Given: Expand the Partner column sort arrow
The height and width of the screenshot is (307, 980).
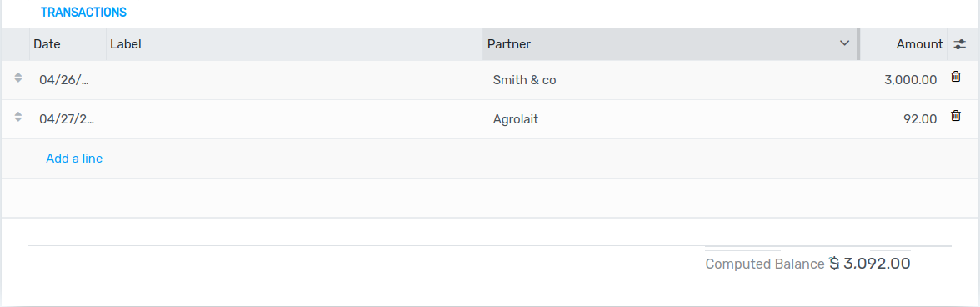Looking at the screenshot, I should tap(844, 43).
